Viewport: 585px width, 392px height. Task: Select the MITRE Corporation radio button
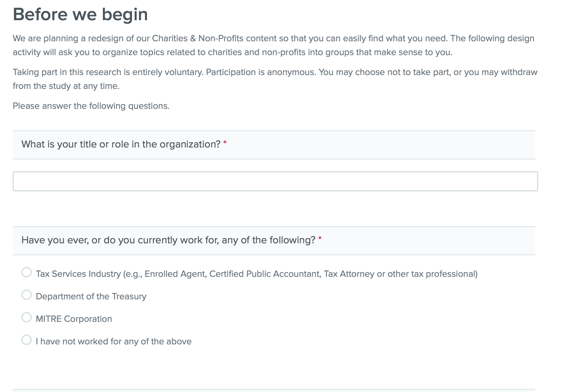27,317
